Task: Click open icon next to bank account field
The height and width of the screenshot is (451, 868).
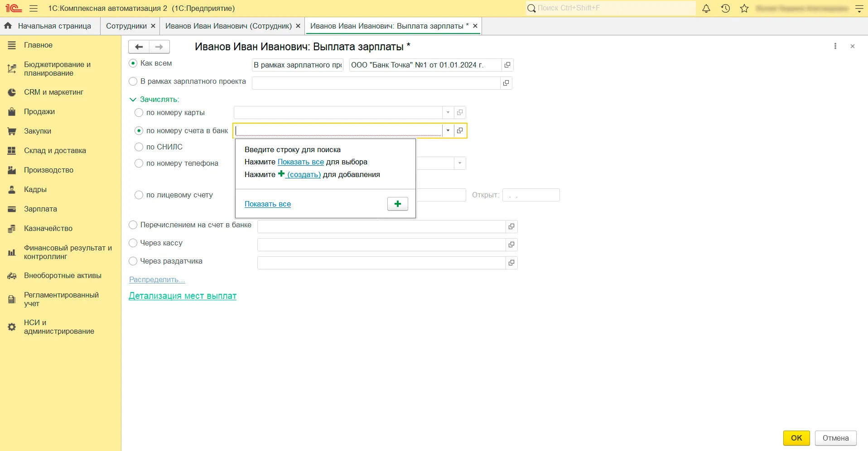Action: [460, 130]
